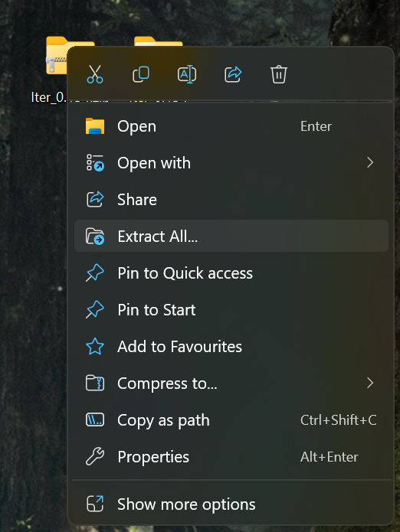This screenshot has height=532, width=400.
Task: Choose Pin to Start
Action: (x=231, y=310)
